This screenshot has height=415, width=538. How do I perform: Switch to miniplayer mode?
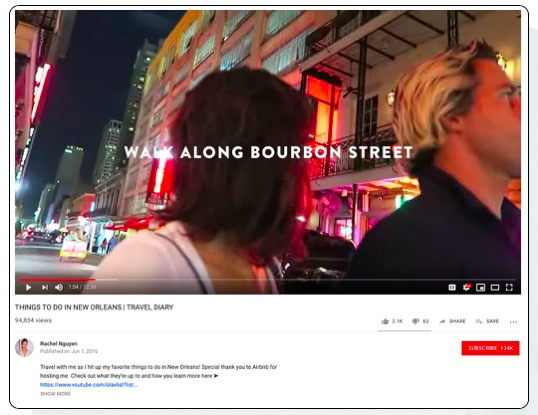click(x=480, y=287)
